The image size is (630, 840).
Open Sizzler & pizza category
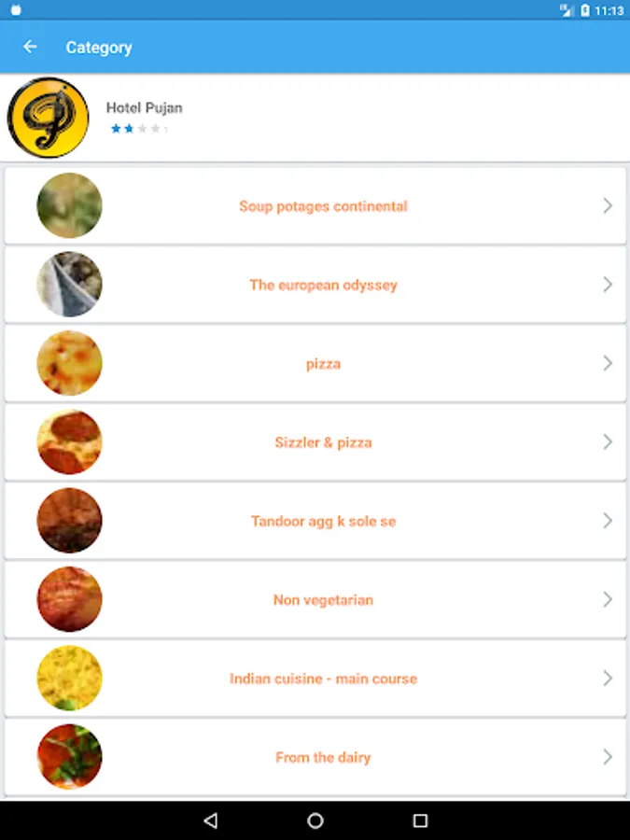click(x=323, y=442)
